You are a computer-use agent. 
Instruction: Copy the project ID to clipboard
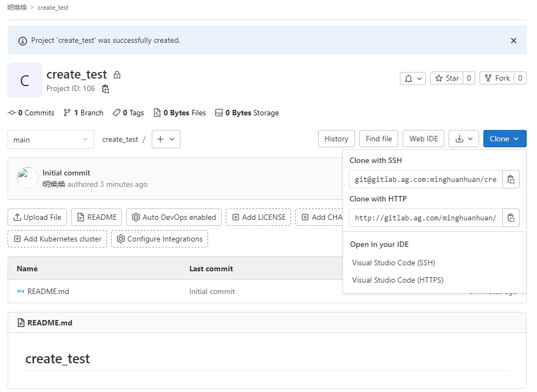106,89
